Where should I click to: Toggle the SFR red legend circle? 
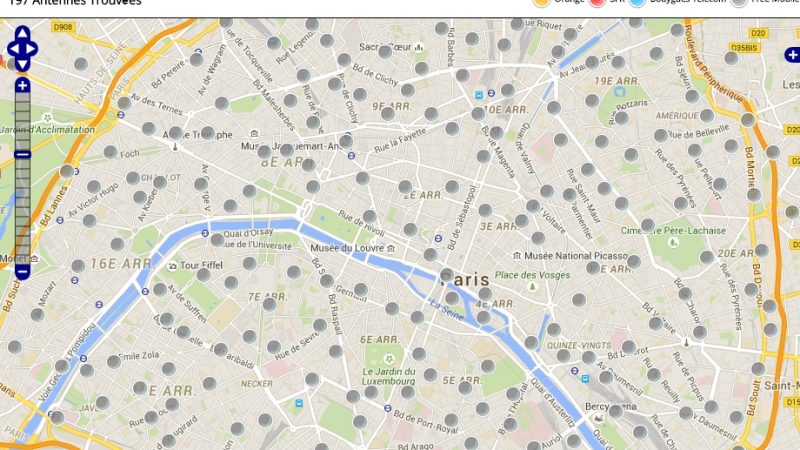[597, 2]
